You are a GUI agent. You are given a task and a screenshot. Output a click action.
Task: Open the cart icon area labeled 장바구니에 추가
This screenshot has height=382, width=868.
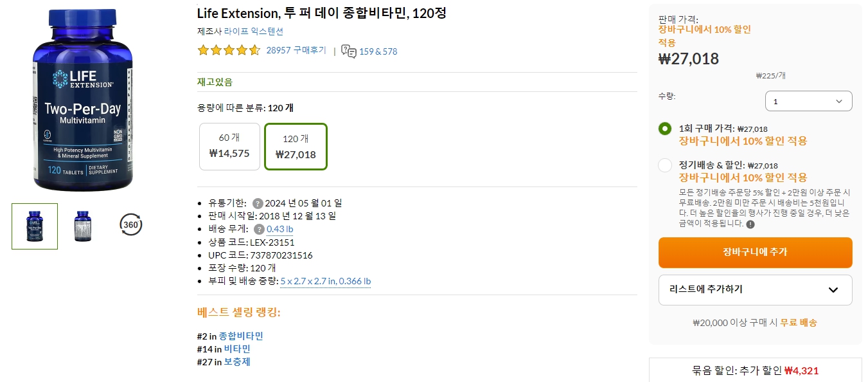(755, 252)
